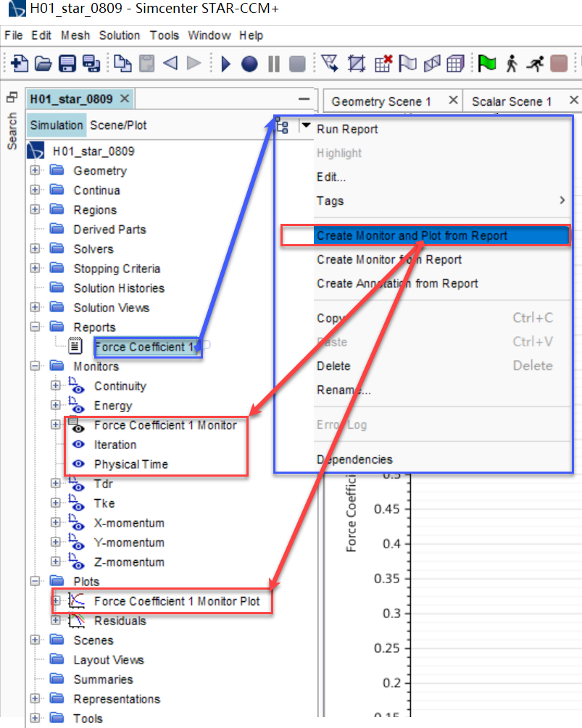Collapse the Monitors tree node
582x728 pixels.
coord(35,366)
